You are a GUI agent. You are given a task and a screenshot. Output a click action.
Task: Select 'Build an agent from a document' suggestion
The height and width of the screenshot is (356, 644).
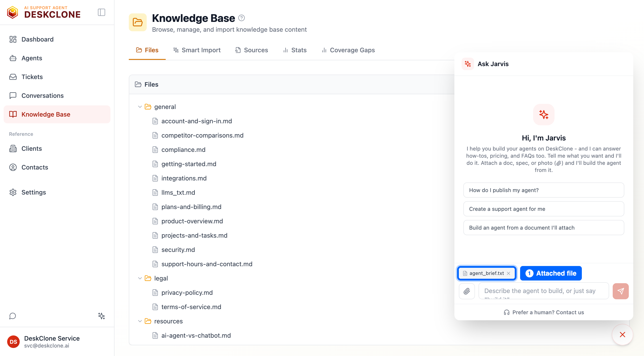(x=544, y=227)
